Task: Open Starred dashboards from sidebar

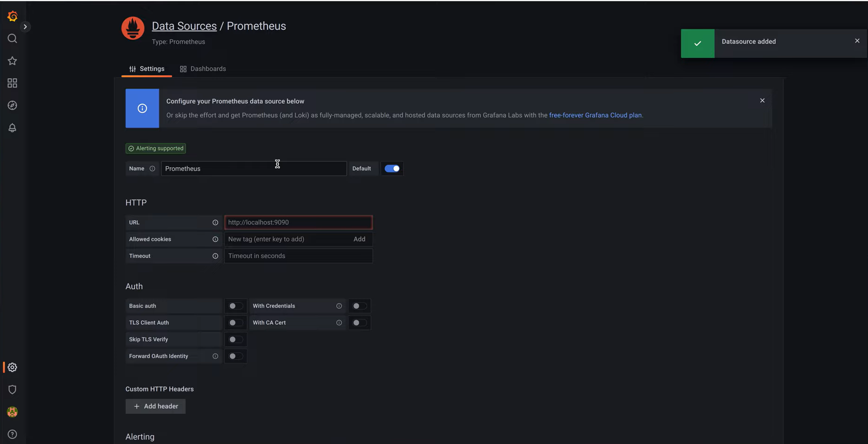Action: point(12,61)
